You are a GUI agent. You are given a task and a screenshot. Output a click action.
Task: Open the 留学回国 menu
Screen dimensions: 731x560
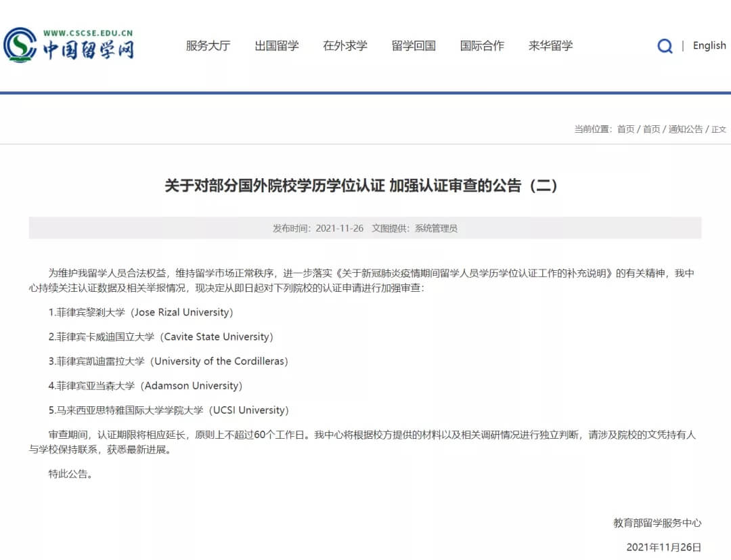pos(414,45)
